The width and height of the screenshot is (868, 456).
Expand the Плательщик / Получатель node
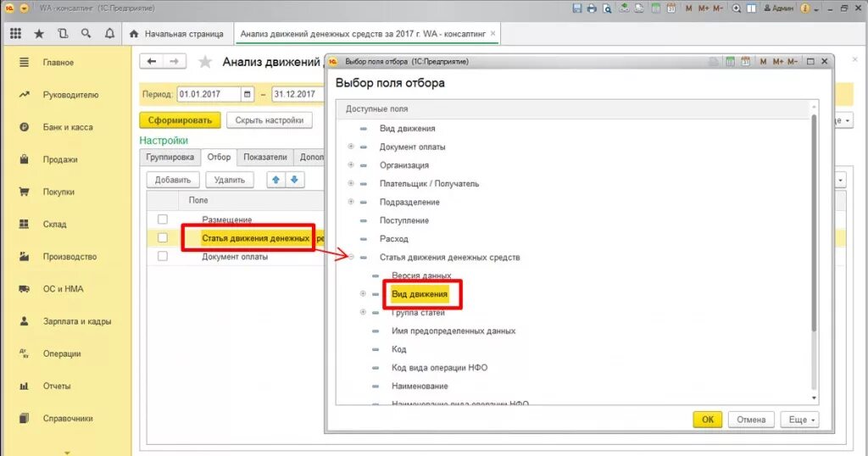[351, 183]
